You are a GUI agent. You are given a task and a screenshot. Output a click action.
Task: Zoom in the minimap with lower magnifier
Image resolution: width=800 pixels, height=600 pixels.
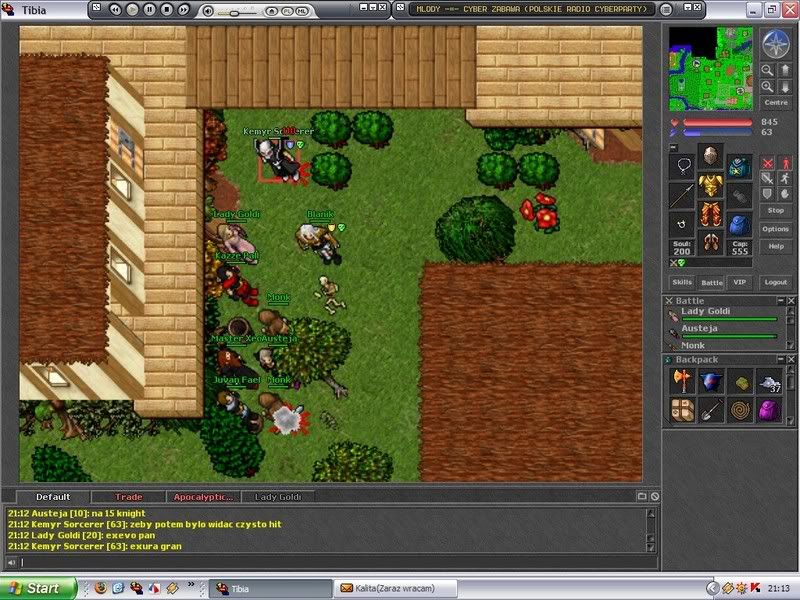767,87
